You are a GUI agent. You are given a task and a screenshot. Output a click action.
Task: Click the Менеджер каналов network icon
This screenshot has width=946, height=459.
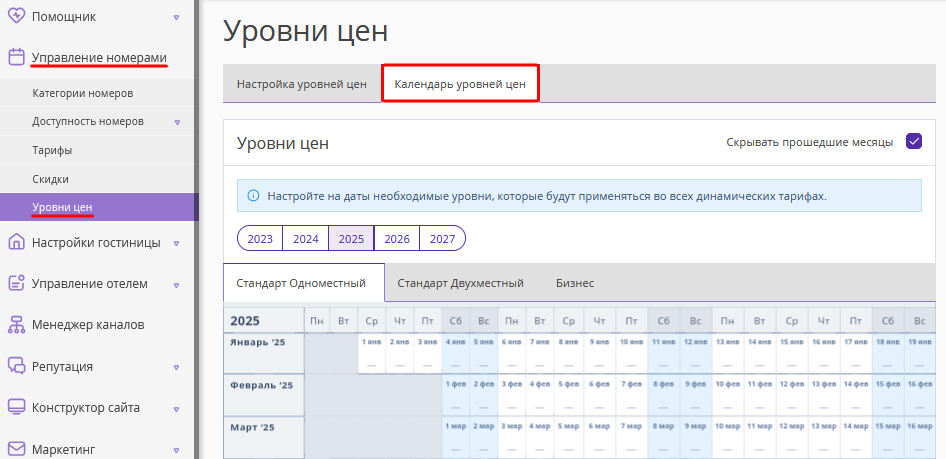coord(16,325)
